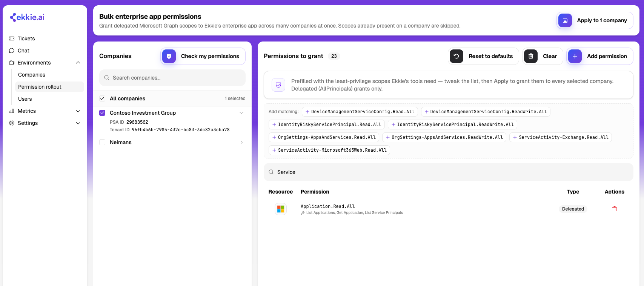
Task: Click PSA ID value 29683562
Action: pos(137,122)
